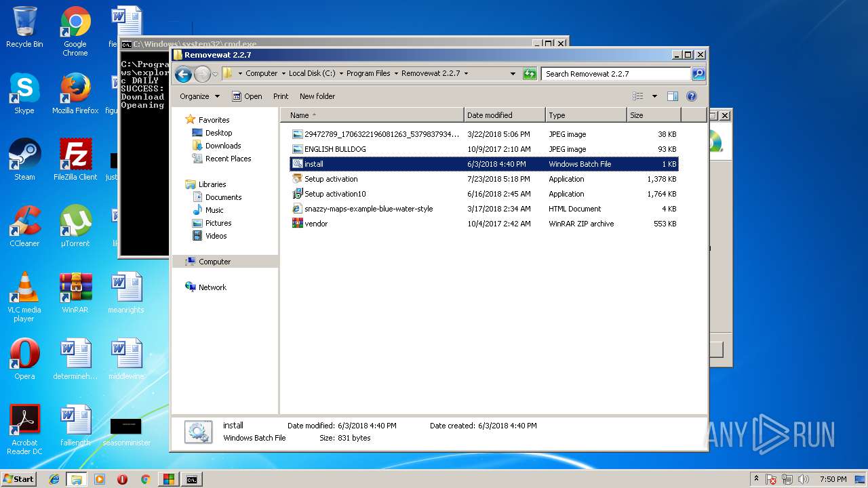Open WinRAR desktop icon
868x488 pixels.
coord(75,293)
